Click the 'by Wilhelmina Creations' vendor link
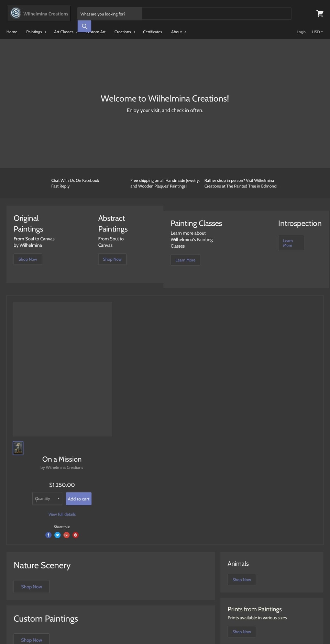The width and height of the screenshot is (330, 644). point(62,467)
